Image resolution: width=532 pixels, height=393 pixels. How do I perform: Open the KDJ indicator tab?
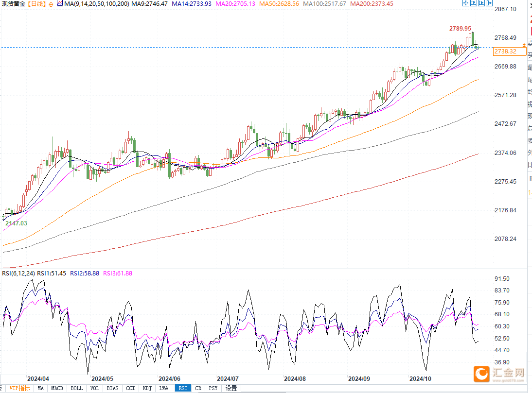147,388
